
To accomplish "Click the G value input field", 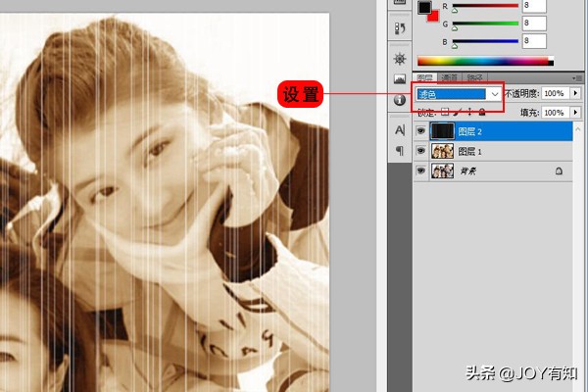I will click(534, 24).
